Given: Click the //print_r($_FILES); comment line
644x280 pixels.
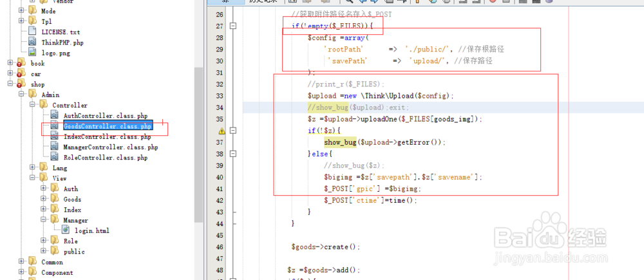Looking at the screenshot, I should (x=346, y=84).
